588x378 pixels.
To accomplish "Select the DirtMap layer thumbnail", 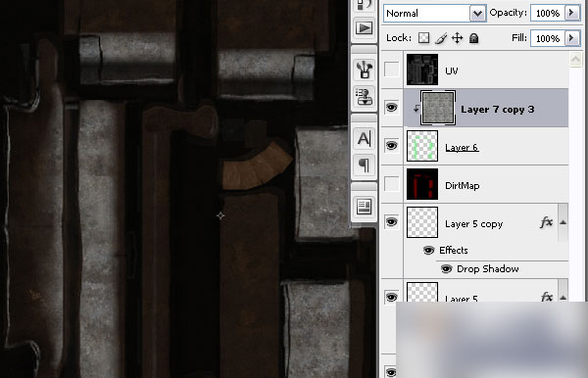I will [x=422, y=184].
